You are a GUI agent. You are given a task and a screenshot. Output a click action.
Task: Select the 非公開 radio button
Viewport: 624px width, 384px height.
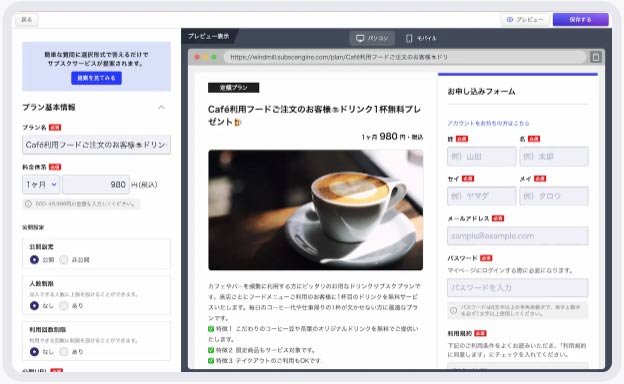[x=64, y=260]
